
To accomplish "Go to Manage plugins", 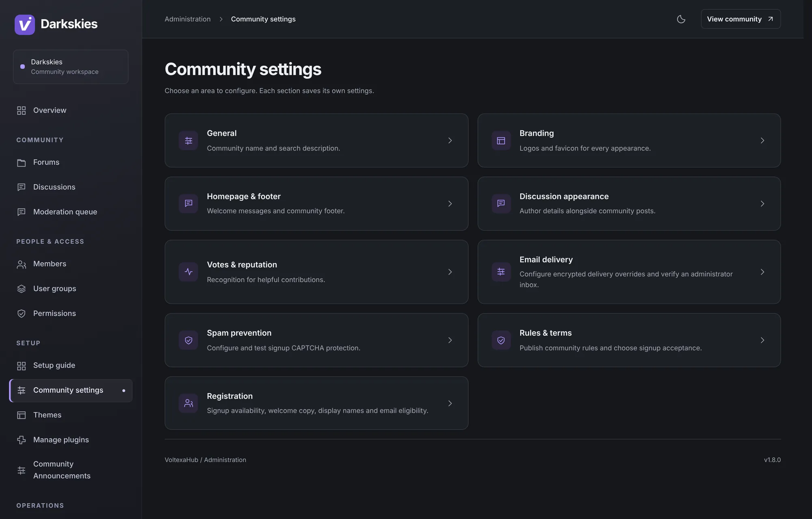I will (71, 440).
